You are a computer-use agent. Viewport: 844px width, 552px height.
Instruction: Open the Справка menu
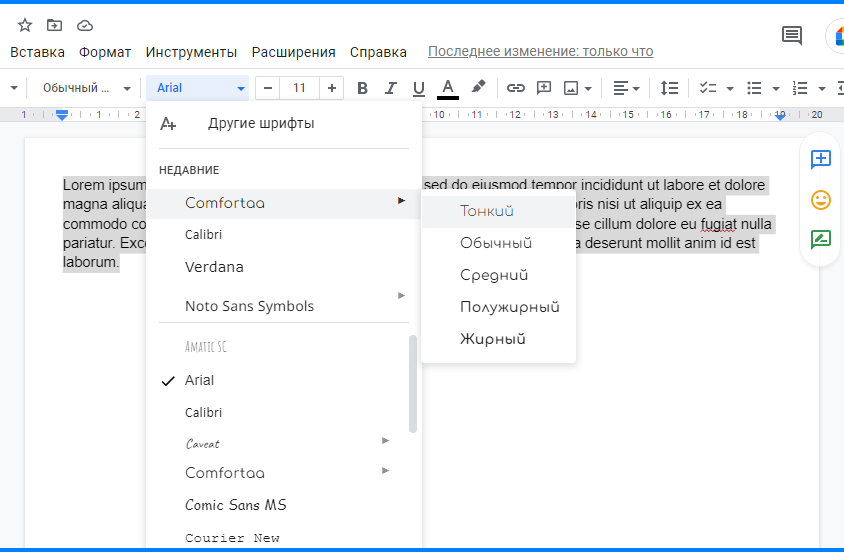pyautogui.click(x=378, y=52)
